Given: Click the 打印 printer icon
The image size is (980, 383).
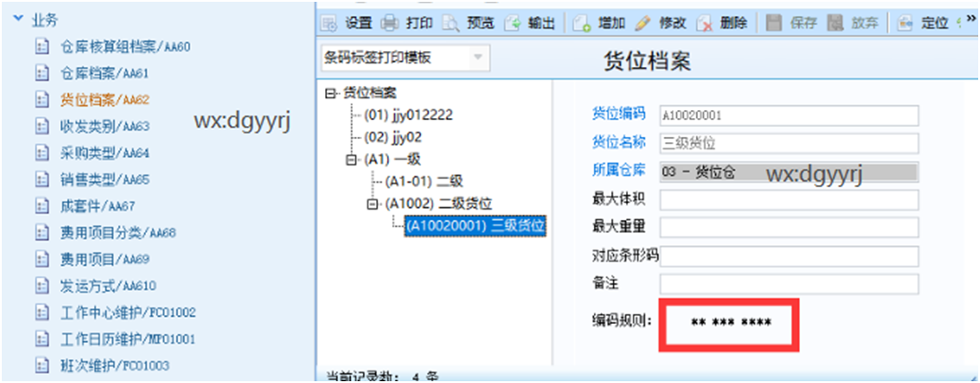Looking at the screenshot, I should coord(390,24).
